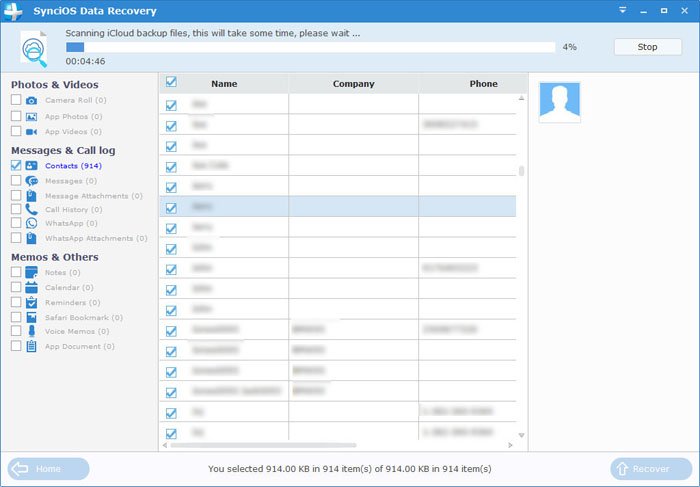Image resolution: width=700 pixels, height=487 pixels.
Task: Enable the Safari Bookmark checkbox
Action: click(16, 317)
